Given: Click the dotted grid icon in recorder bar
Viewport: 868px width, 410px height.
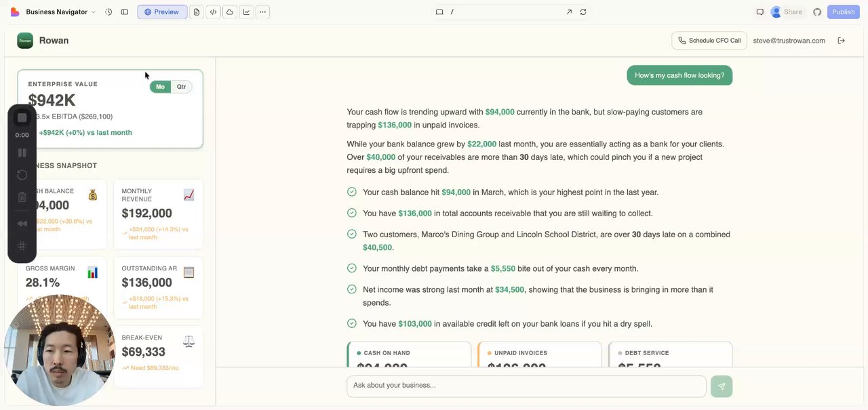Looking at the screenshot, I should pos(22,246).
